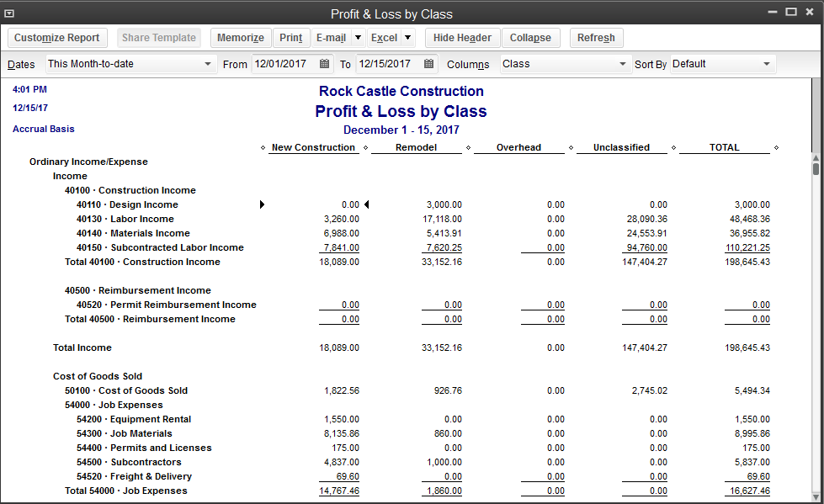
Task: Open the To date calendar picker
Action: (429, 64)
